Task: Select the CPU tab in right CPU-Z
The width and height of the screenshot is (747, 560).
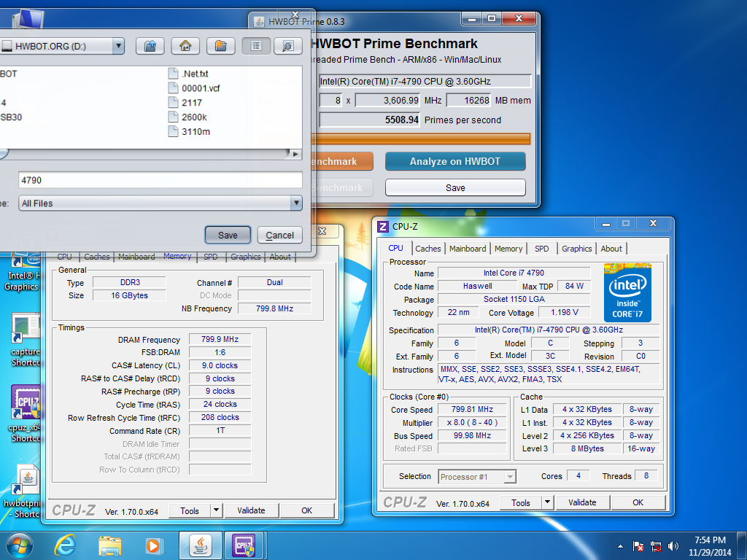Action: 395,248
